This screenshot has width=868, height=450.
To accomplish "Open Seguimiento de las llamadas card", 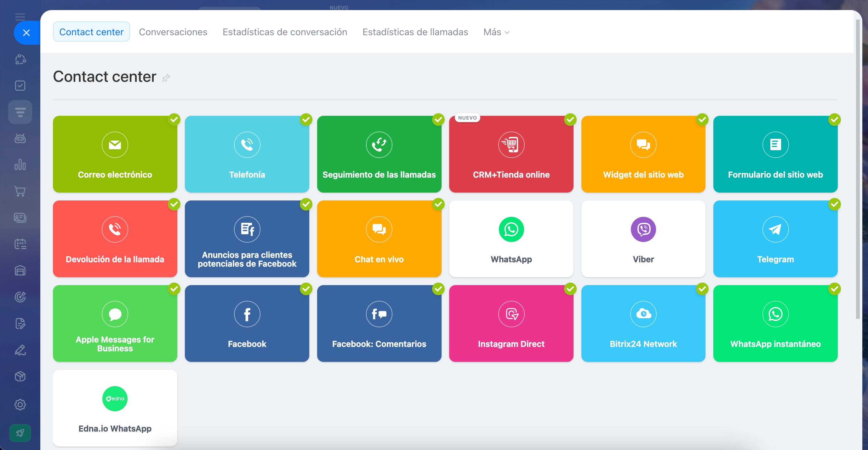I will [379, 154].
